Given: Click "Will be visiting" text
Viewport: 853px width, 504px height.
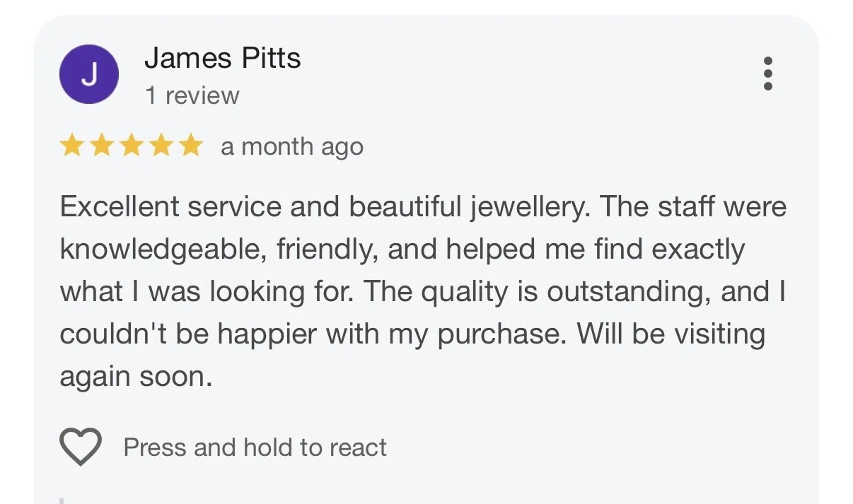Looking at the screenshot, I should [671, 335].
